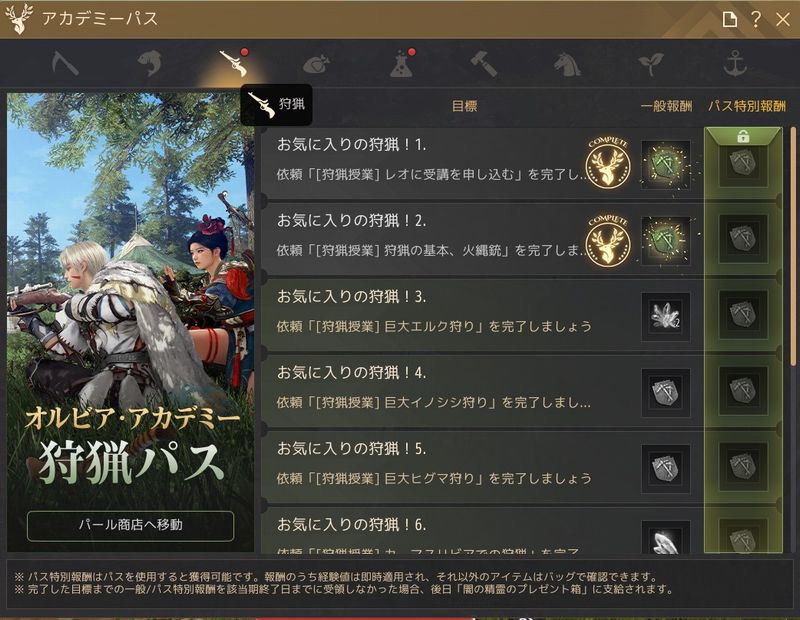The width and height of the screenshot is (800, 620).
Task: Claim the glowing general reward for objective 1
Action: (x=665, y=164)
